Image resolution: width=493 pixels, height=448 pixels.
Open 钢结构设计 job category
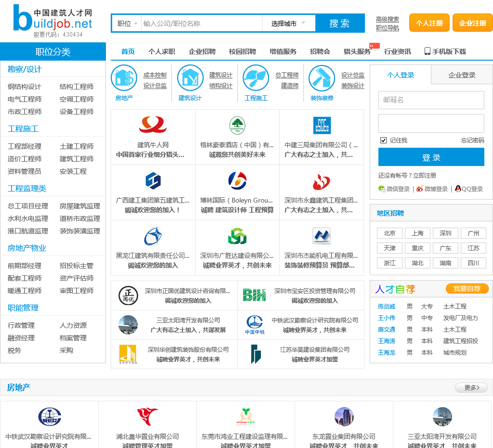(x=25, y=87)
